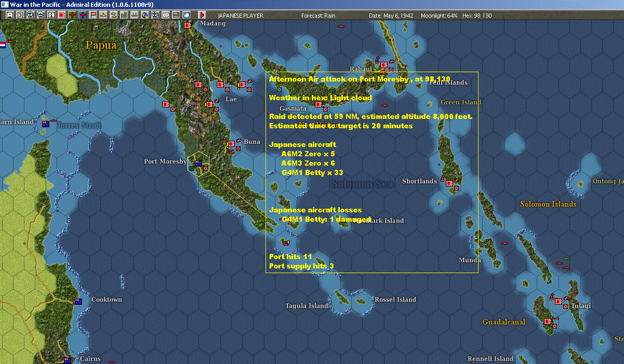Click the 'Forecast: Rain' status text

pyautogui.click(x=318, y=16)
